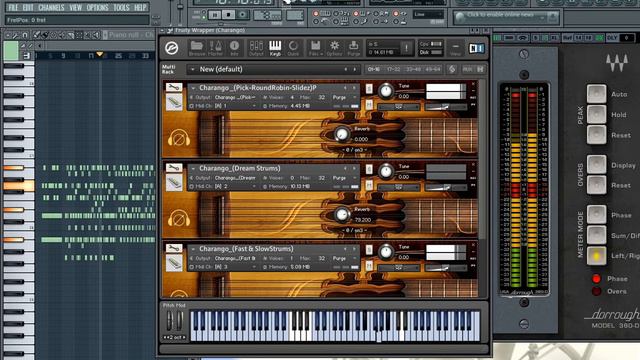This screenshot has width=640, height=360.
Task: Mute the Pick-RoundRobin instrument with M button
Action: click(x=369, y=105)
